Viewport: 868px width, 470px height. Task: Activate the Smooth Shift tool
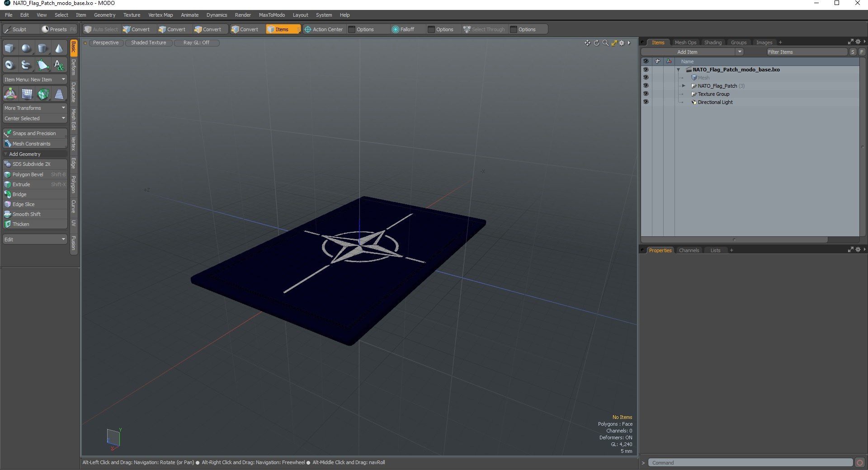click(35, 214)
